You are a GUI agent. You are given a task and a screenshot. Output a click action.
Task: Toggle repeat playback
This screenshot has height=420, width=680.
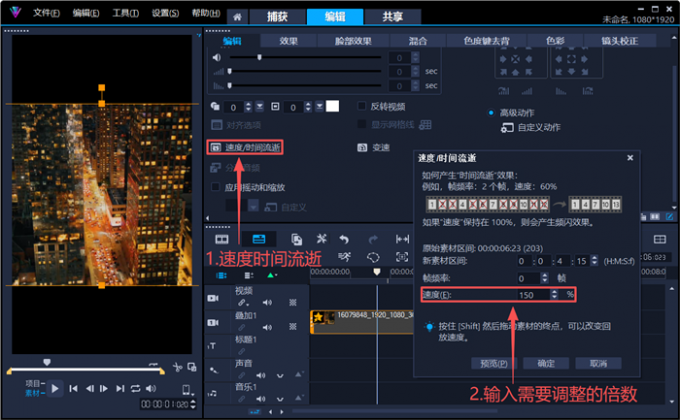135,388
